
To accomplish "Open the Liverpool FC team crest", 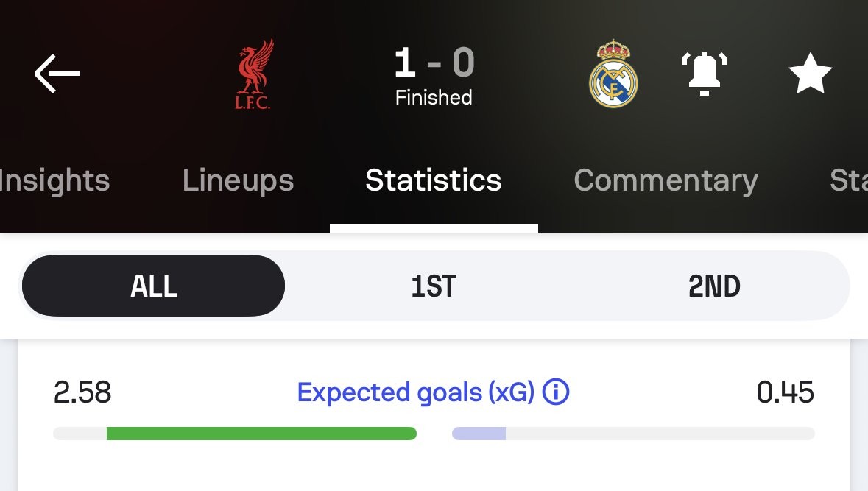I will coord(253,74).
